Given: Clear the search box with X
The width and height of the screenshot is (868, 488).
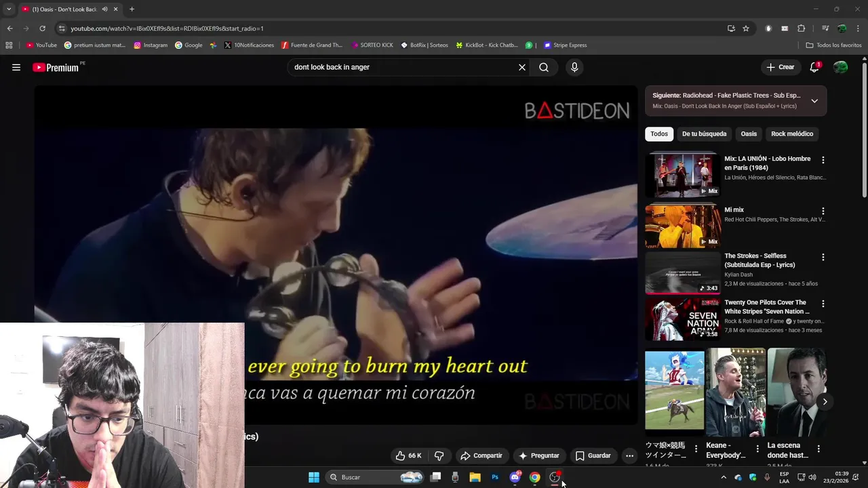Looking at the screenshot, I should pyautogui.click(x=522, y=67).
